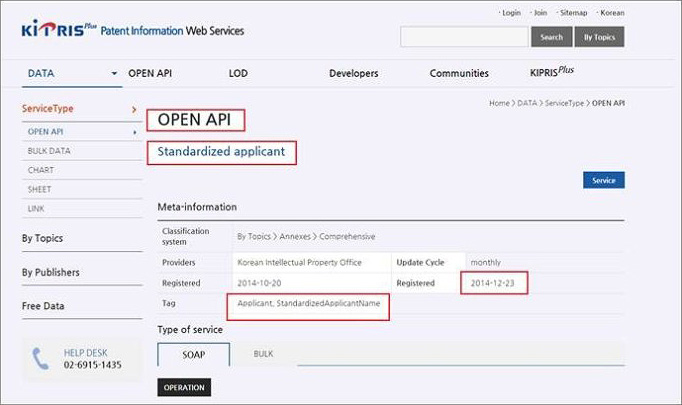Select SHEET in the sidebar

pos(40,189)
